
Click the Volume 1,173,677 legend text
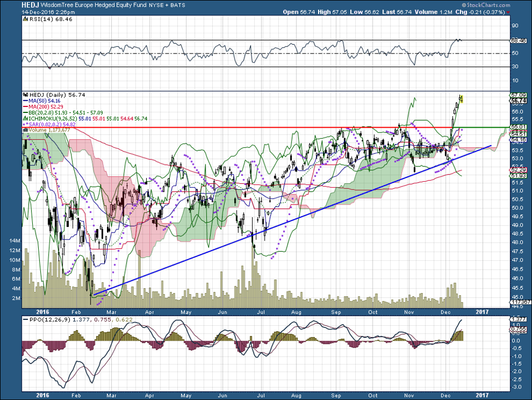coord(50,130)
